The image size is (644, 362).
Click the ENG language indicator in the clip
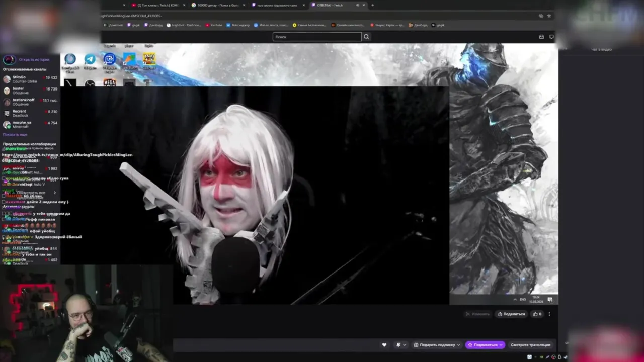[523, 300]
